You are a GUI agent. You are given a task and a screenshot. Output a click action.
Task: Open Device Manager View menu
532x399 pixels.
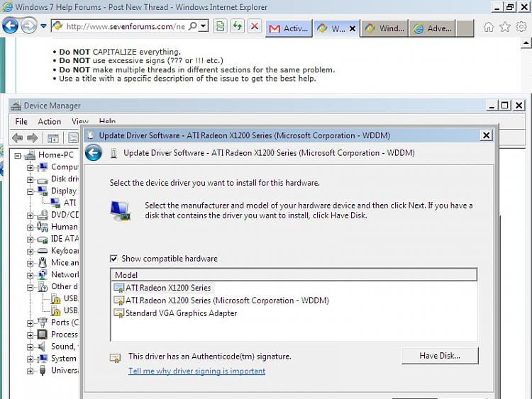click(80, 121)
